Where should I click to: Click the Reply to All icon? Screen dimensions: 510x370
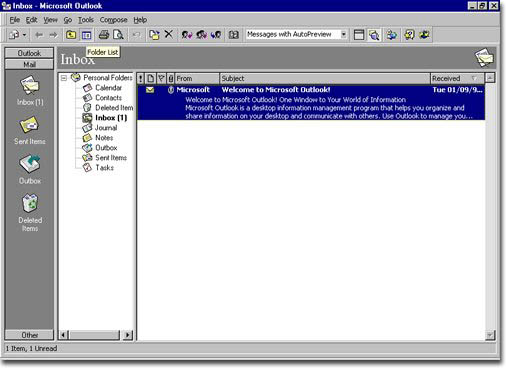201,35
